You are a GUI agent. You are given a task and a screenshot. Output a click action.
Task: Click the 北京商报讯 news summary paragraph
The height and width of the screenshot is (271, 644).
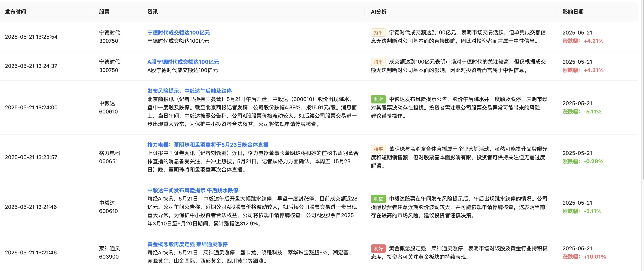pyautogui.click(x=252, y=112)
